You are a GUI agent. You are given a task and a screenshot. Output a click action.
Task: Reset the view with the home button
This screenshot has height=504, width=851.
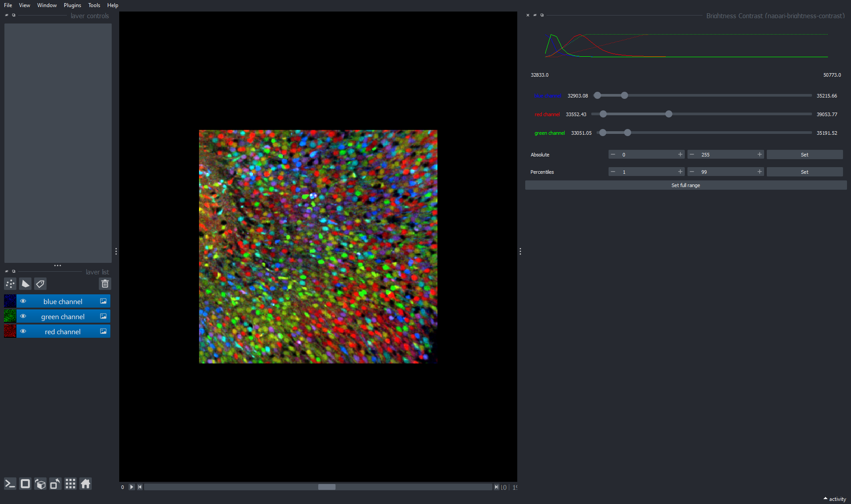click(x=85, y=484)
